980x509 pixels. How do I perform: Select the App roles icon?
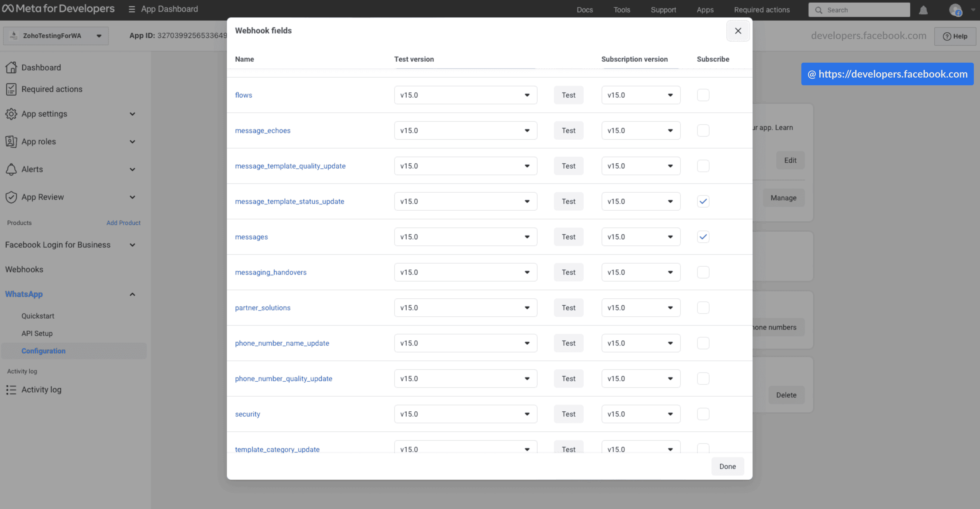point(11,141)
